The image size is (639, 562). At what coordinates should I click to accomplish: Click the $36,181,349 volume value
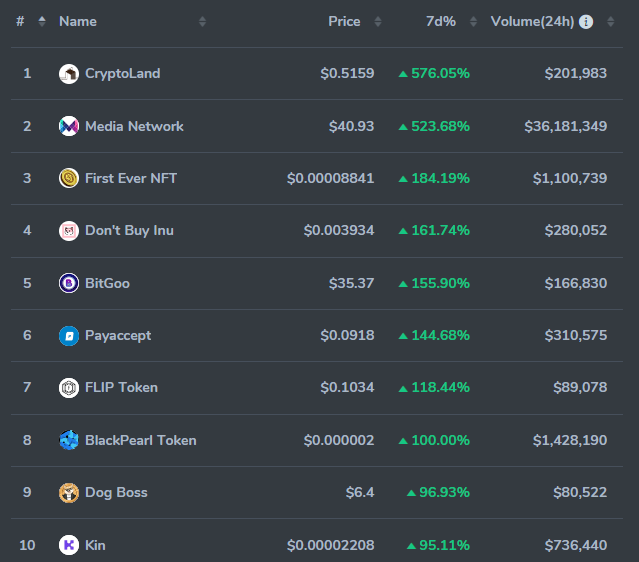coord(566,126)
